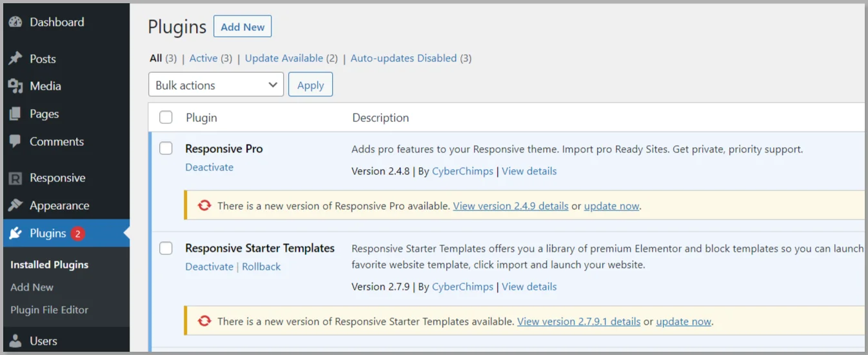The height and width of the screenshot is (355, 868).
Task: Click the Version 2.7.9 text
Action: 380,287
